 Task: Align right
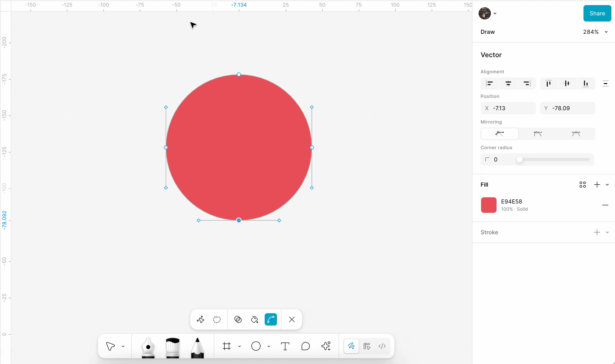pos(527,84)
